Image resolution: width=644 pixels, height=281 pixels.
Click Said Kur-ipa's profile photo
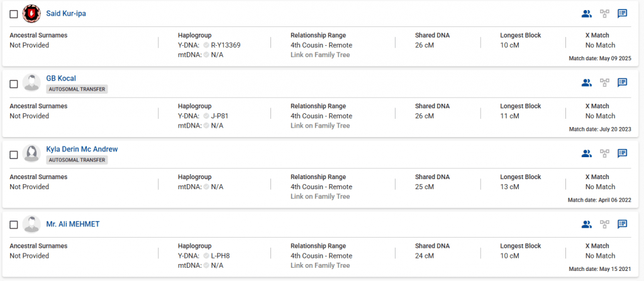[x=31, y=13]
